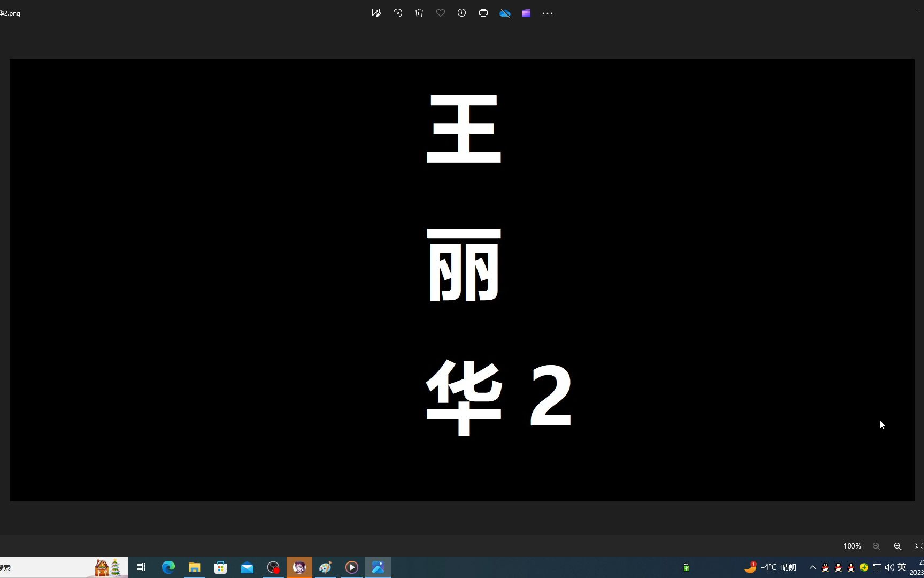Show the file info panel

tap(462, 13)
